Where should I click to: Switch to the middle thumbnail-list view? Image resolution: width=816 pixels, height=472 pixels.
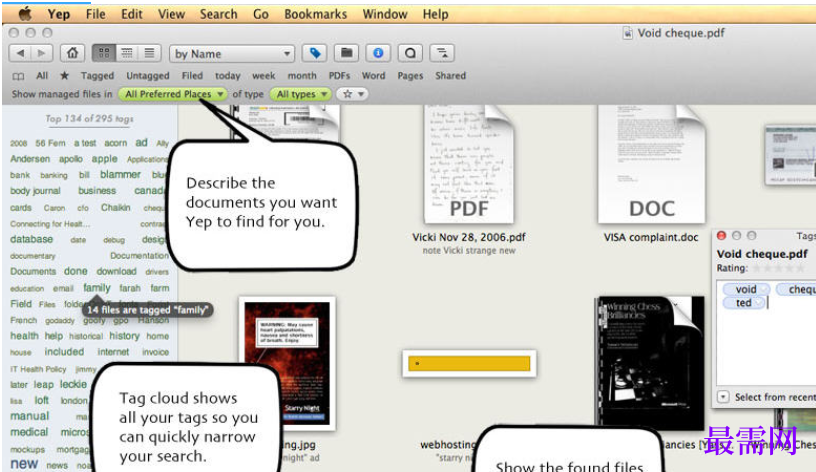(127, 53)
